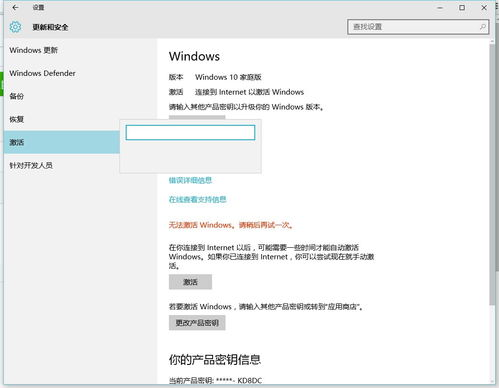
Task: Maximize the Settings window
Action: (462, 7)
